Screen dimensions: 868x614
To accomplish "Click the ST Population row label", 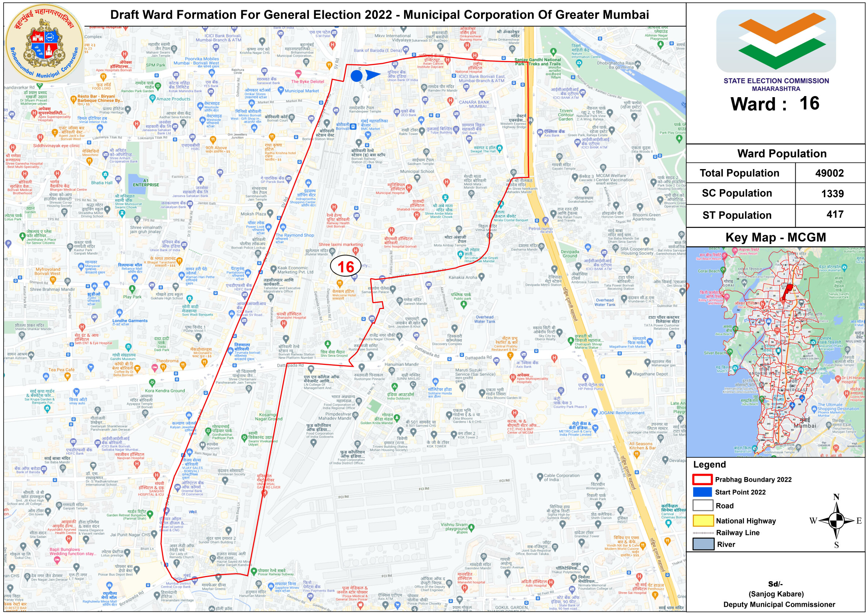I will coord(737,215).
